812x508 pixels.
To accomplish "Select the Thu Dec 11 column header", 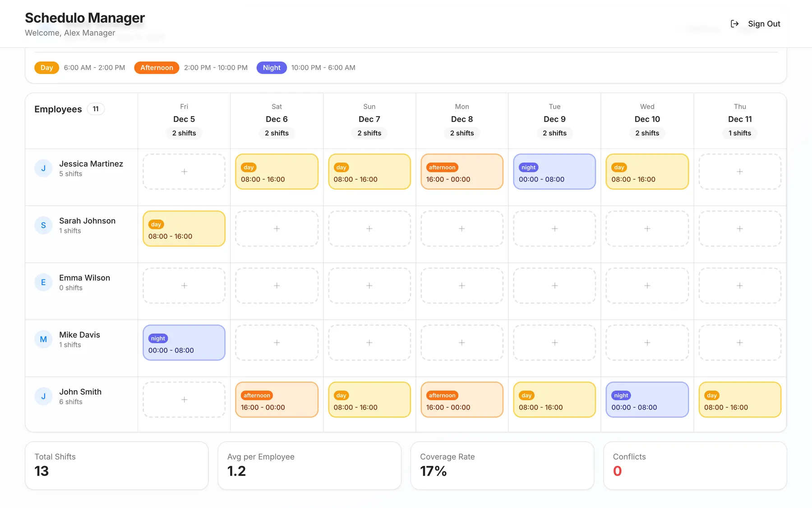I will click(x=740, y=120).
